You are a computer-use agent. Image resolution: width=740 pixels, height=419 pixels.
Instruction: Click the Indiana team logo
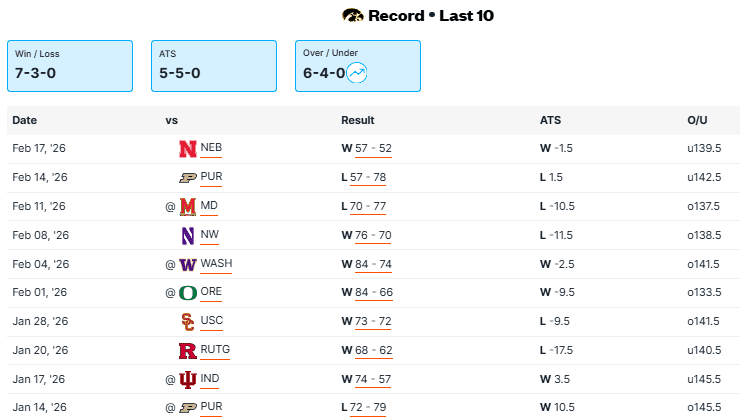click(x=187, y=380)
